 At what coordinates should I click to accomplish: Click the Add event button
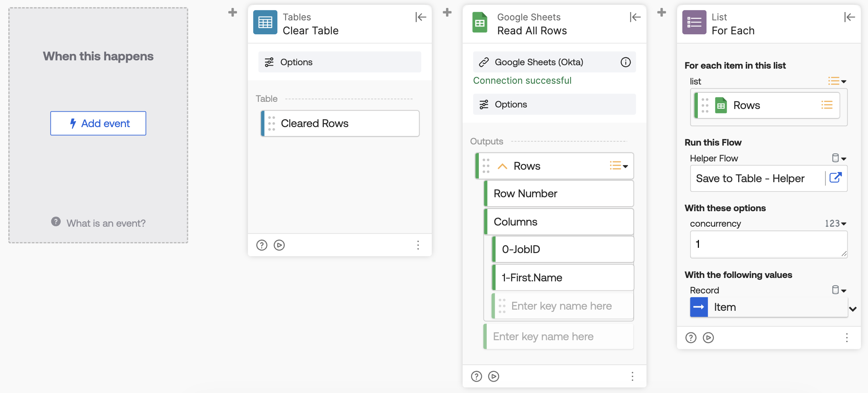(98, 123)
